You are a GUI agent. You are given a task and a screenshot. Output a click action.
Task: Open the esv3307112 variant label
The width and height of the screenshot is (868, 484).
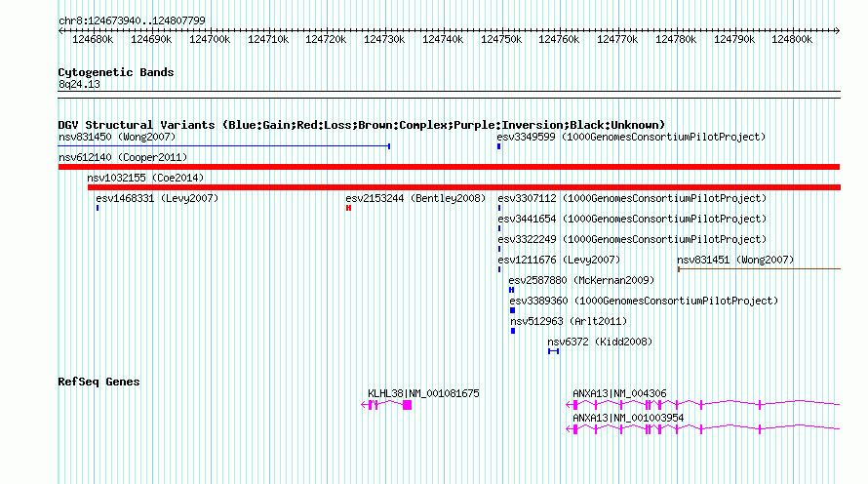click(x=632, y=198)
